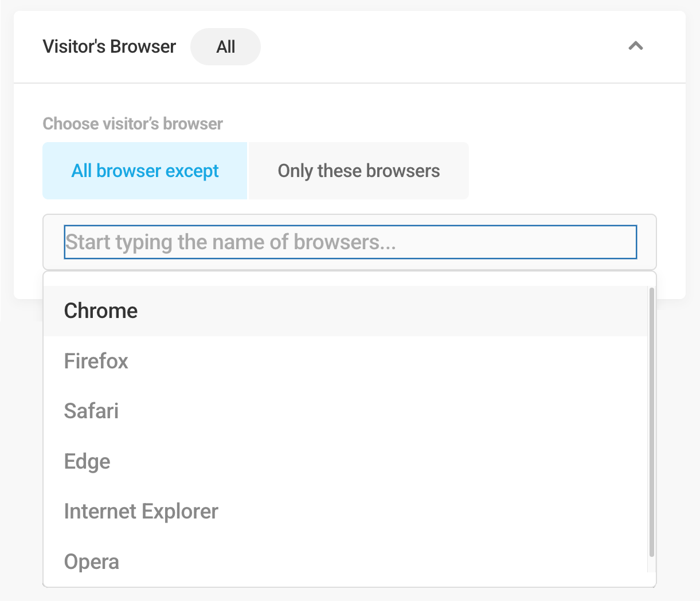
Task: Choose Edge from the browser list
Action: click(x=346, y=461)
